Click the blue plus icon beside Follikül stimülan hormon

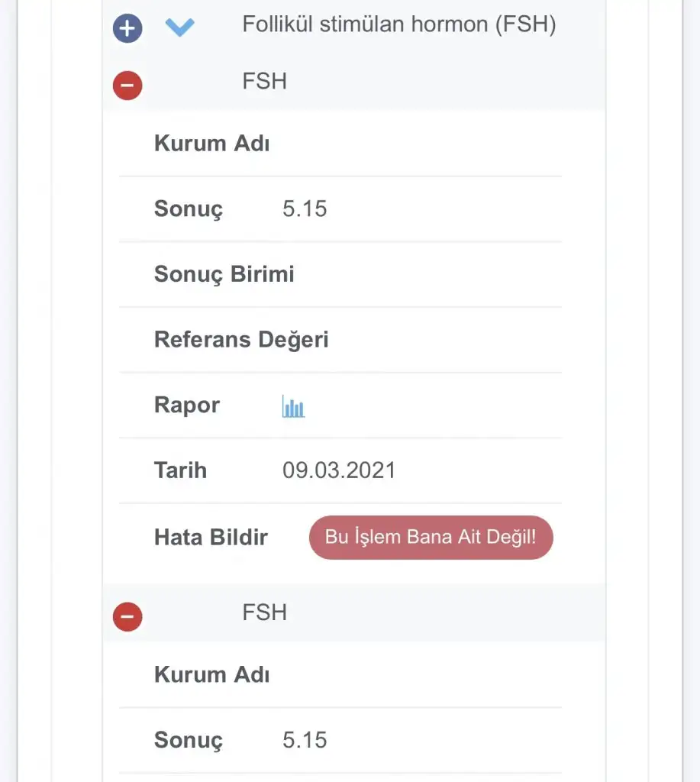tap(127, 28)
